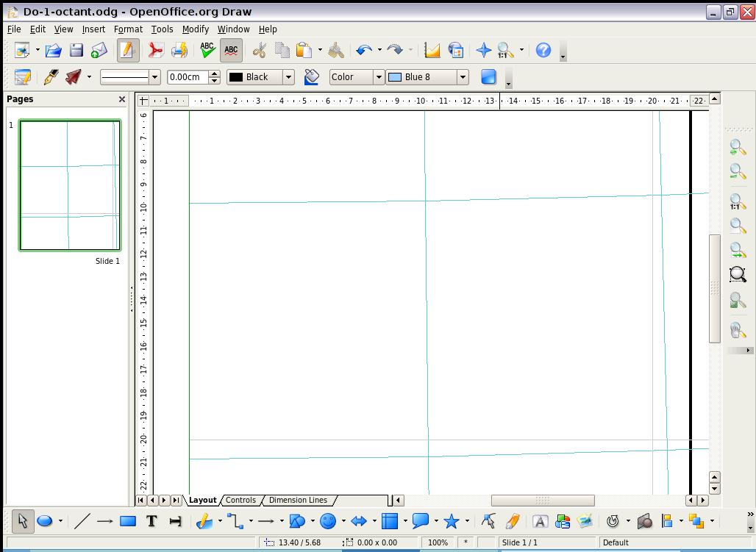756x552 pixels.
Task: Open the Tools menu
Action: [162, 29]
